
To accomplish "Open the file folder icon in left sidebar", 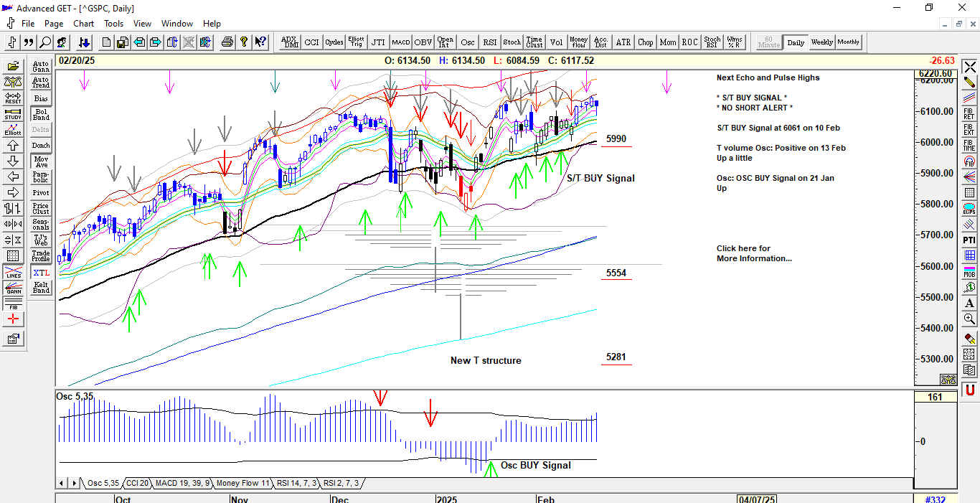I will pos(13,67).
